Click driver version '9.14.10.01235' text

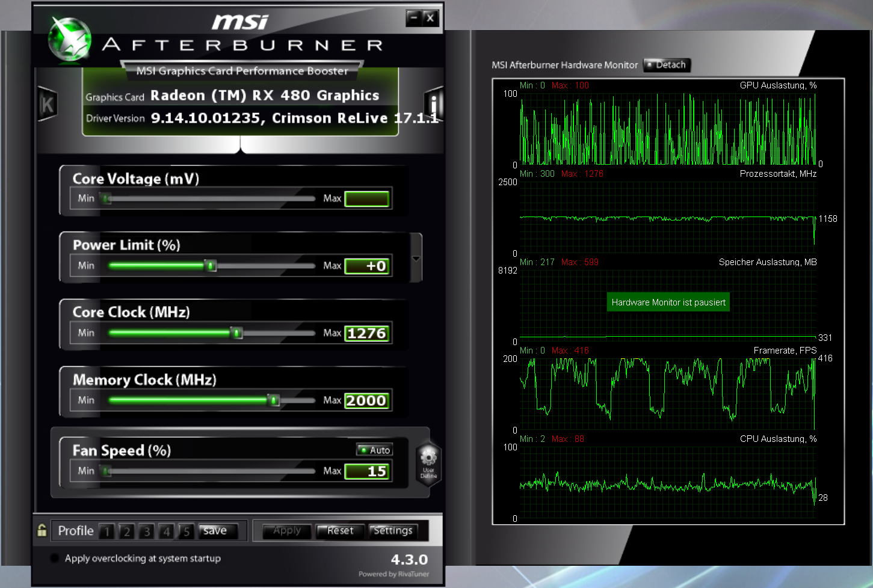206,118
